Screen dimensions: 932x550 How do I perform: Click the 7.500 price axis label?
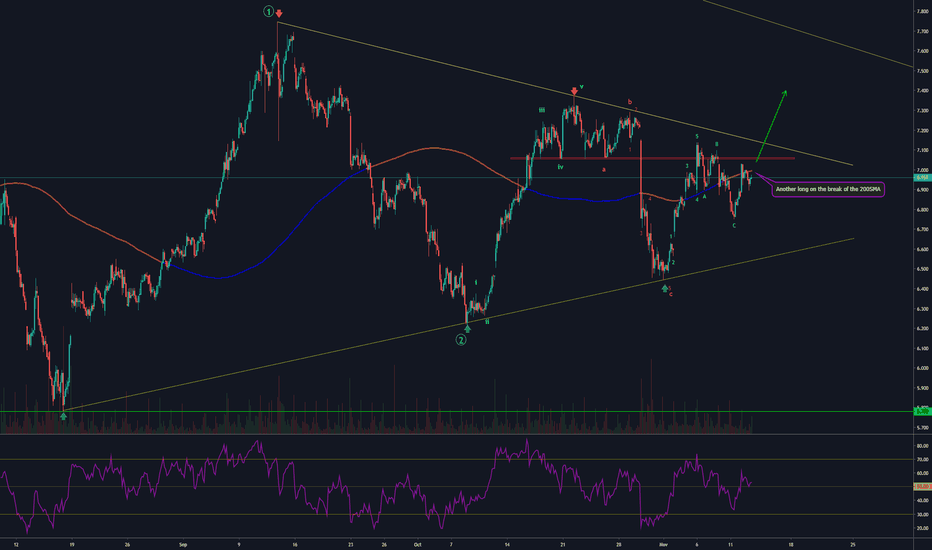(923, 71)
